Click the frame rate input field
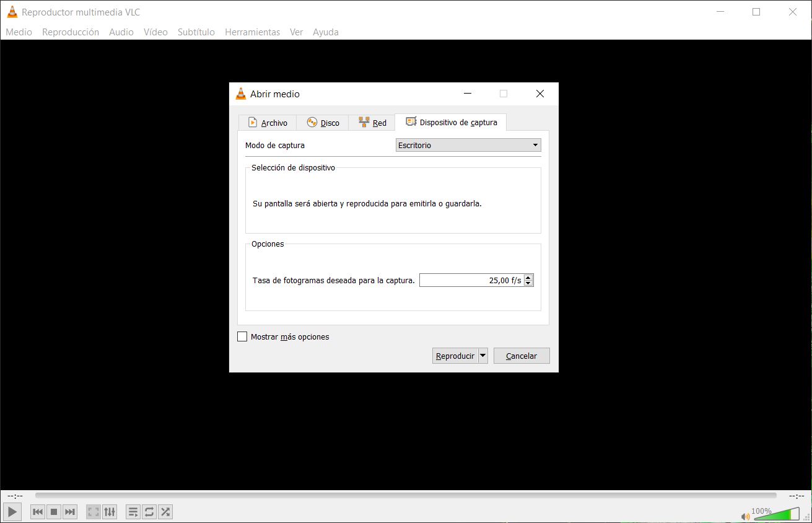The image size is (812, 523). coord(471,281)
